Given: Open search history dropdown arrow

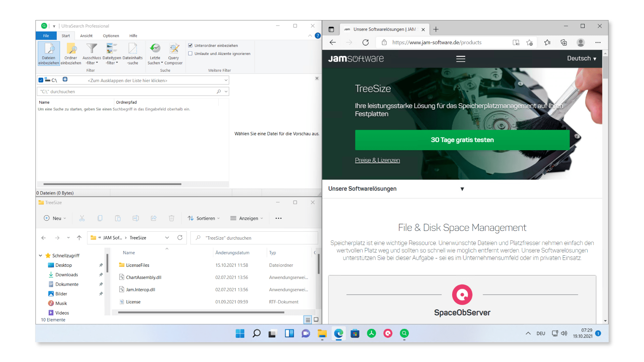Looking at the screenshot, I should [x=226, y=92].
